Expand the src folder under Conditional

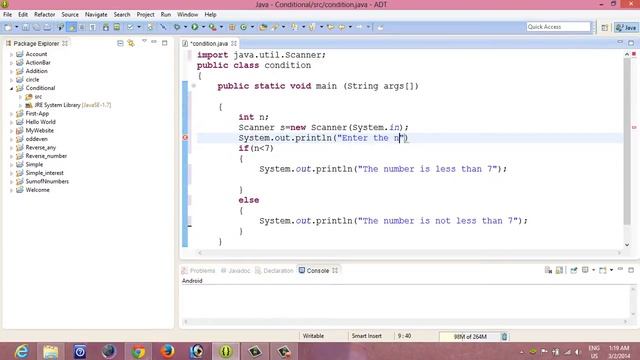click(x=20, y=97)
